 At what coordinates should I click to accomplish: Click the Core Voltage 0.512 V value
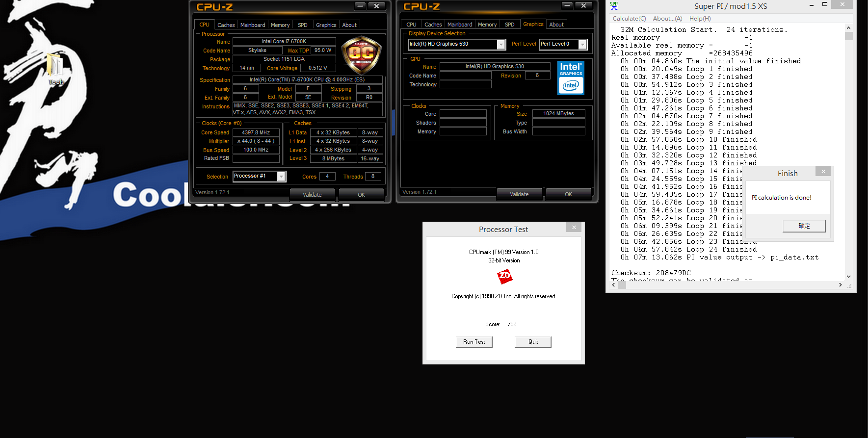318,68
